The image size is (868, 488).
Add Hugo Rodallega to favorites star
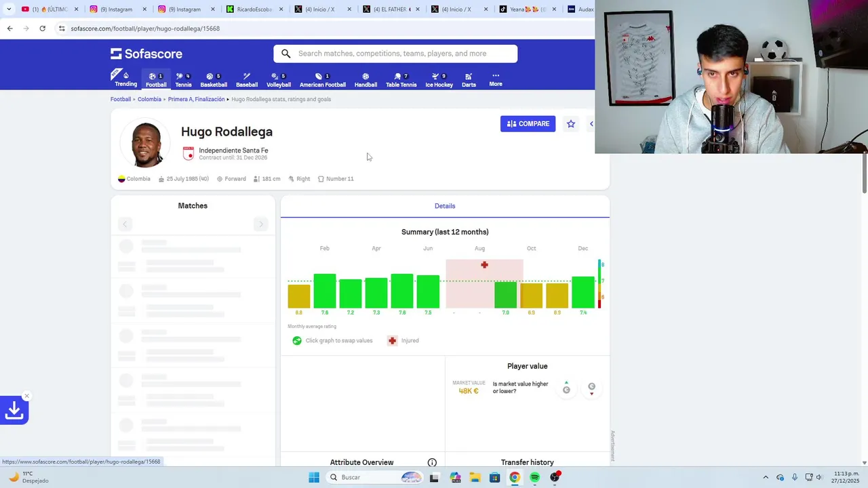(571, 123)
